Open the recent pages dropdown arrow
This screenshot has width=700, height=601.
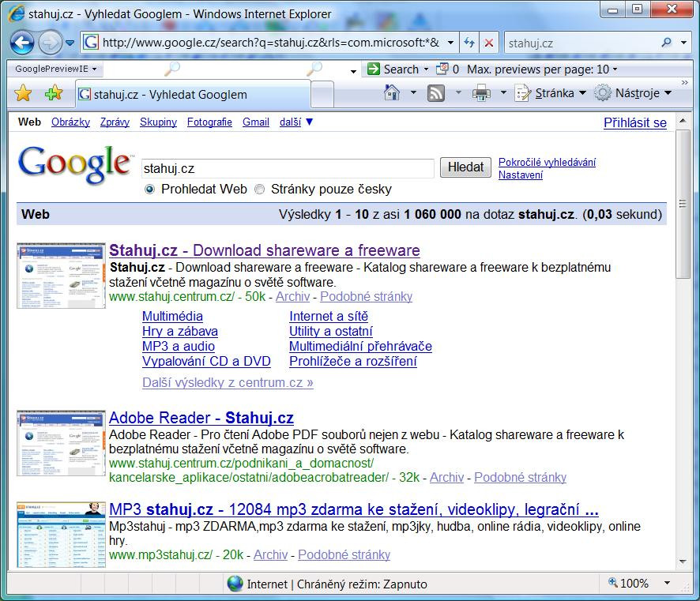coord(70,43)
